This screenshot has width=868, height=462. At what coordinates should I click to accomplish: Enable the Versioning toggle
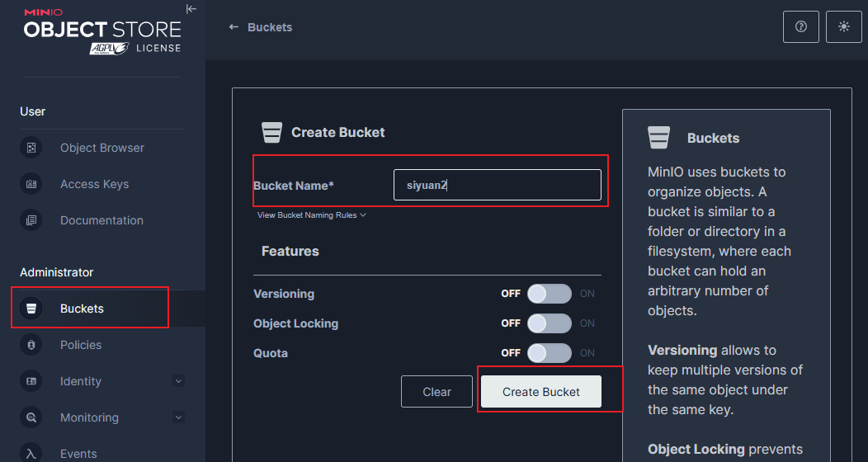[549, 294]
